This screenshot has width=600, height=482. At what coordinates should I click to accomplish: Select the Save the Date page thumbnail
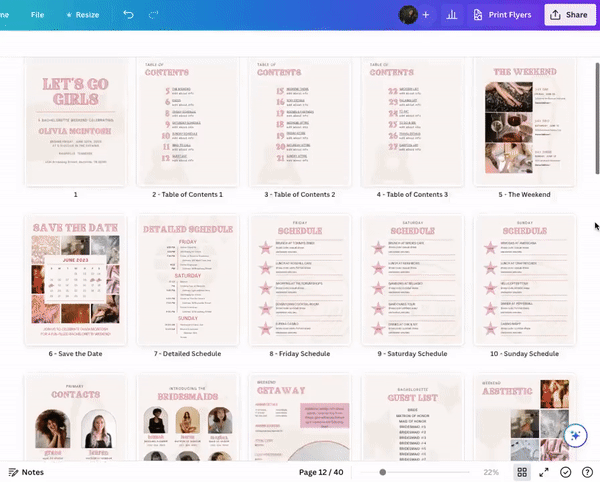pyautogui.click(x=76, y=279)
